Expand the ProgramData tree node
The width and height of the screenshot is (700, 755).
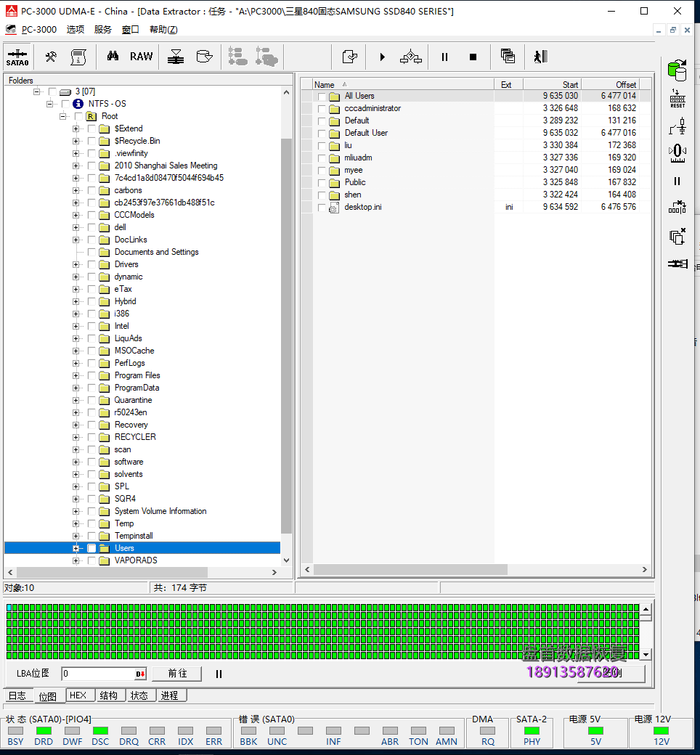pos(76,388)
